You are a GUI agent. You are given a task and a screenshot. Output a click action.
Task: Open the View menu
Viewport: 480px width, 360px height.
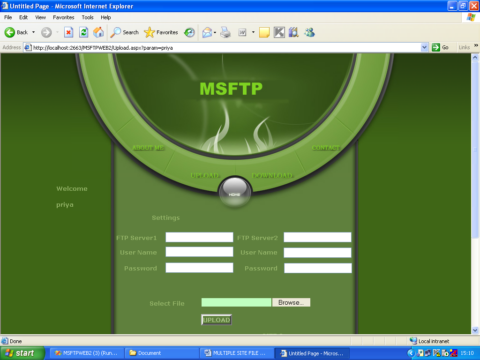[40, 17]
